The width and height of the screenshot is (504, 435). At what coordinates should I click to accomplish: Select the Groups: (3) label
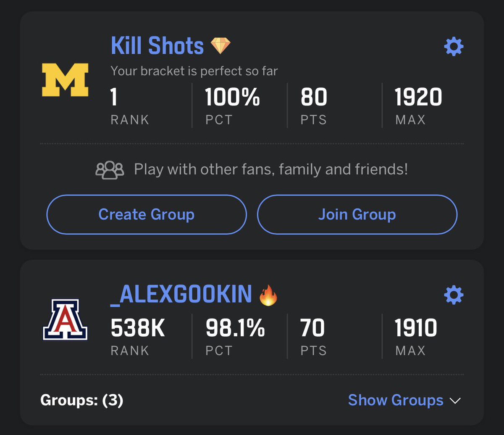pyautogui.click(x=82, y=400)
